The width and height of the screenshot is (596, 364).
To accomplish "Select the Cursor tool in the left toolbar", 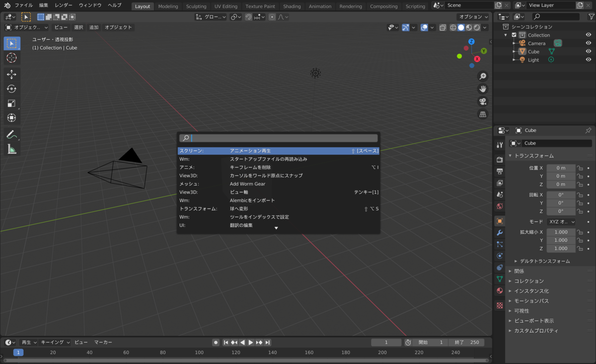I will (11, 58).
